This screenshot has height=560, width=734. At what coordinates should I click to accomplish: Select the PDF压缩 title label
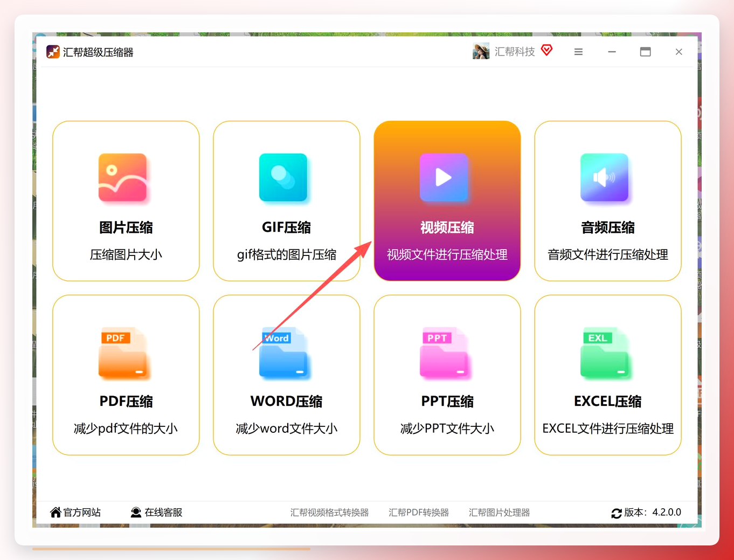tap(126, 402)
